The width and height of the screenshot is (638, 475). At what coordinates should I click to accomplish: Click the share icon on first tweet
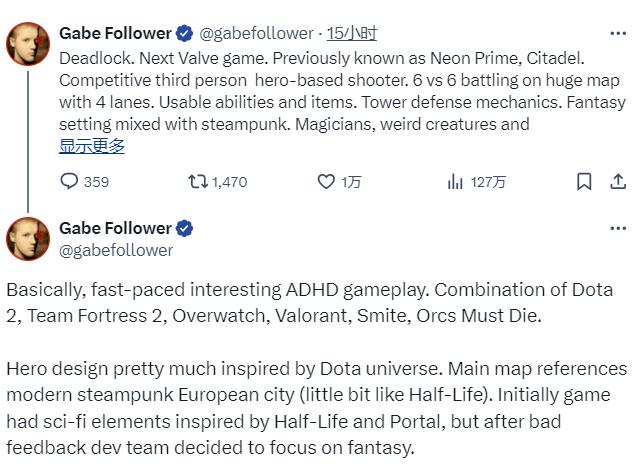tap(618, 181)
